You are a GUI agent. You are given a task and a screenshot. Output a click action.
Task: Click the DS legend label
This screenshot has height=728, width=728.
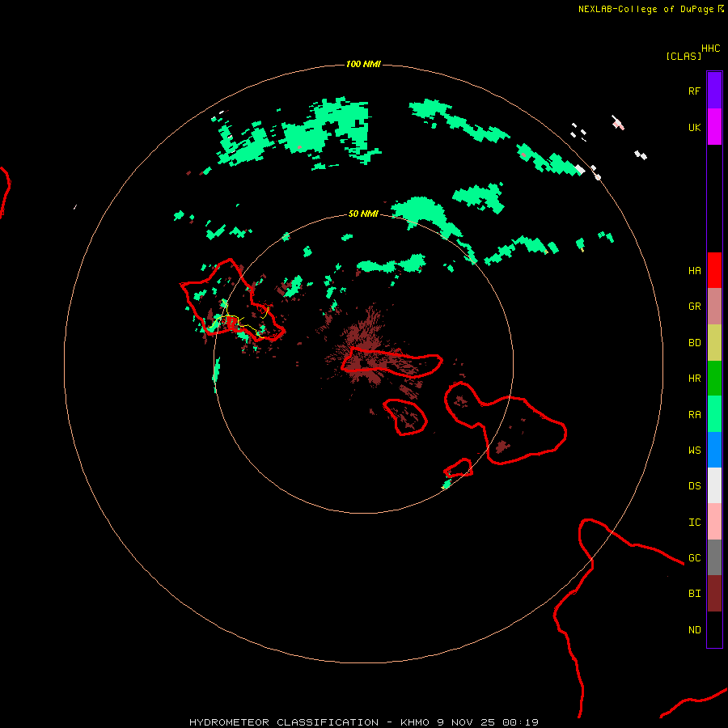click(x=694, y=486)
